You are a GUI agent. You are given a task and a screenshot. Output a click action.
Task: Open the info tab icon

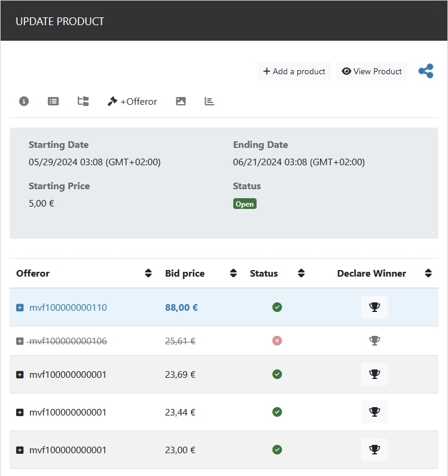(x=24, y=101)
